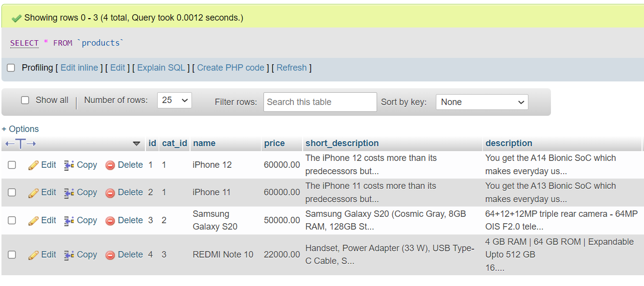Open the Explain SQL link
This screenshot has height=286, width=644.
(x=161, y=68)
